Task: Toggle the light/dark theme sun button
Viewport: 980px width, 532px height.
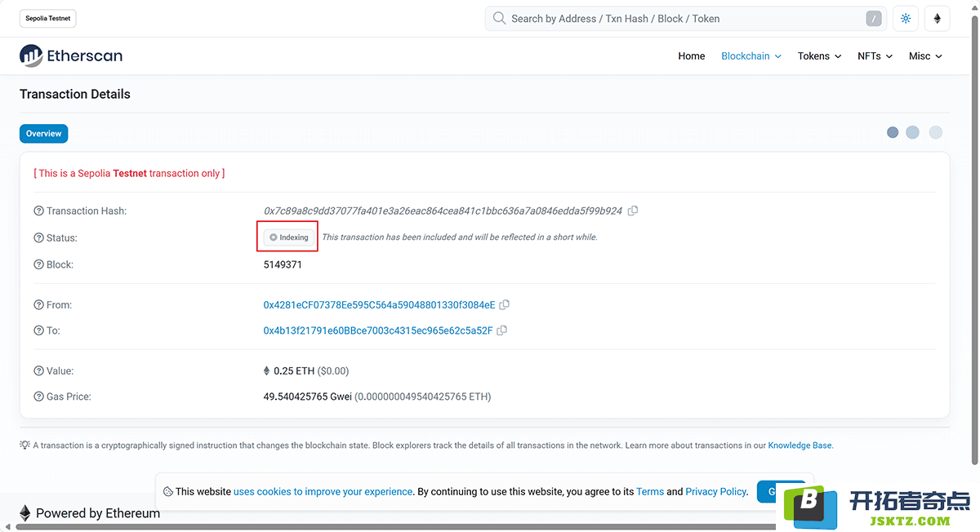Action: pyautogui.click(x=906, y=19)
